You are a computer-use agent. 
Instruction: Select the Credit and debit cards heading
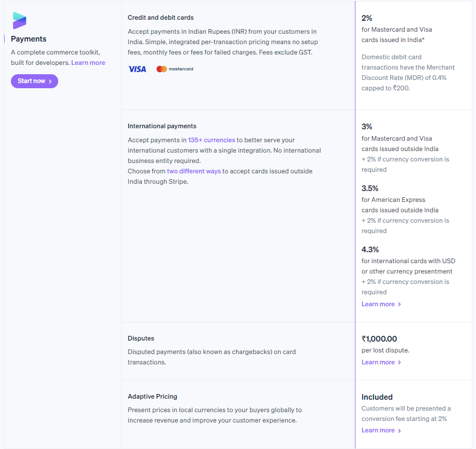pyautogui.click(x=161, y=17)
